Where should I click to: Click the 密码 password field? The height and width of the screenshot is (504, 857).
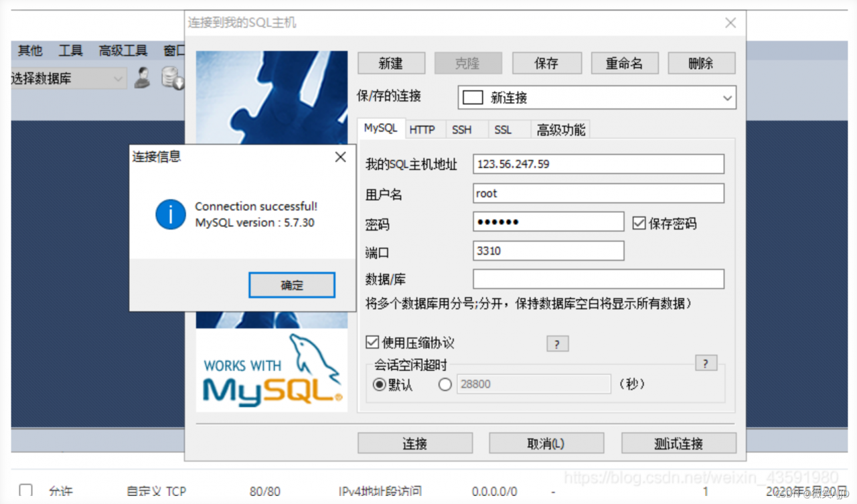(x=548, y=222)
